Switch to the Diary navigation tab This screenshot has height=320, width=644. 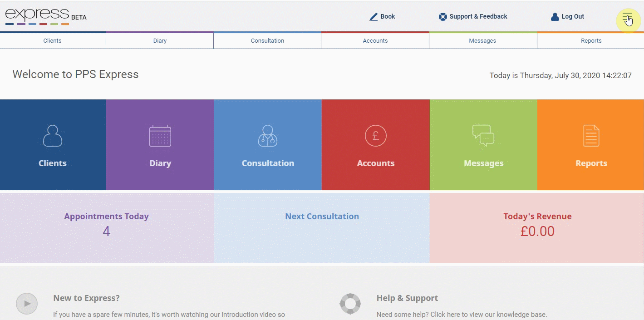[160, 41]
